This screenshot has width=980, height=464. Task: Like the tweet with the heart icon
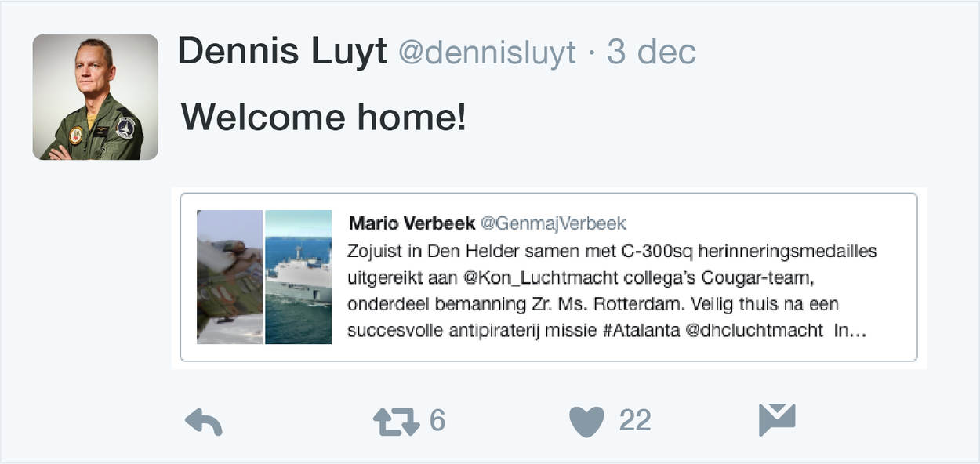pos(586,422)
